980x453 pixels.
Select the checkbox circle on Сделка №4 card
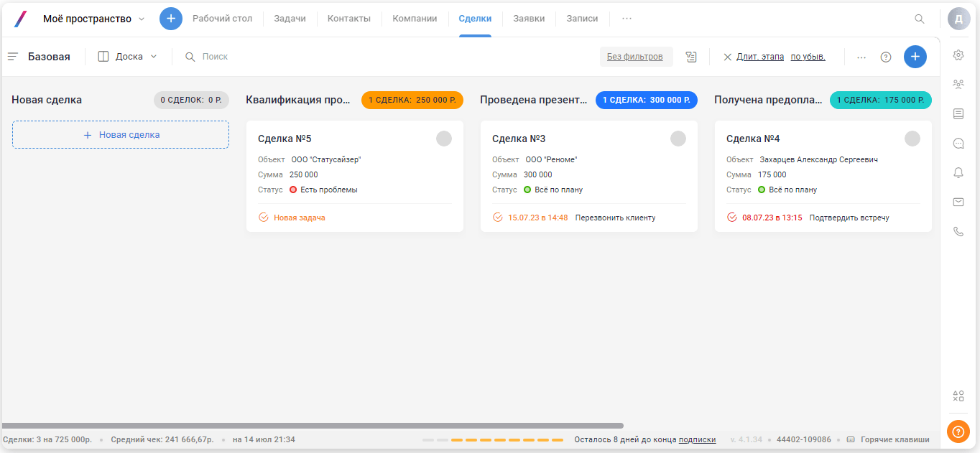click(912, 138)
